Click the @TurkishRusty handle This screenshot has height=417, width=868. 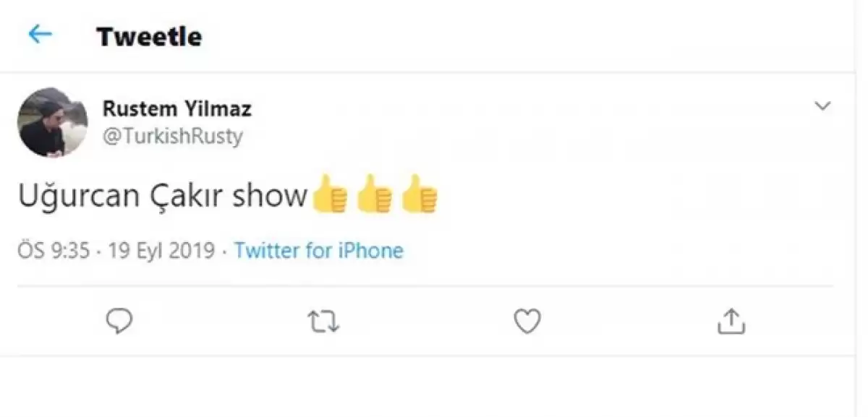pyautogui.click(x=172, y=137)
